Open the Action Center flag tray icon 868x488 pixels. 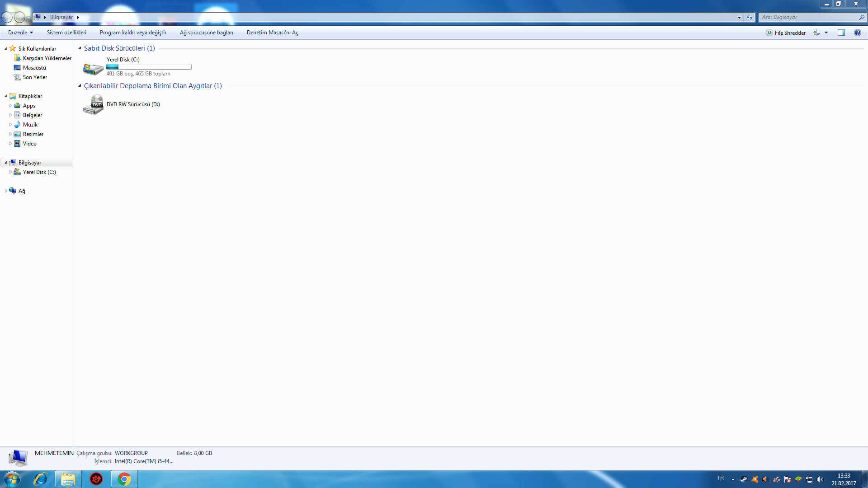(x=788, y=479)
